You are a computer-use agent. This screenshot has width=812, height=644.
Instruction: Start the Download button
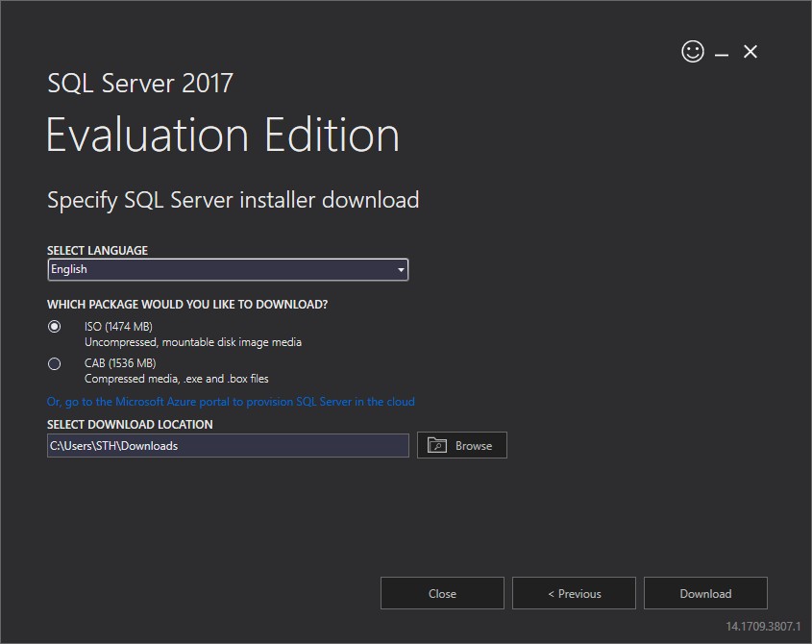coord(705,593)
